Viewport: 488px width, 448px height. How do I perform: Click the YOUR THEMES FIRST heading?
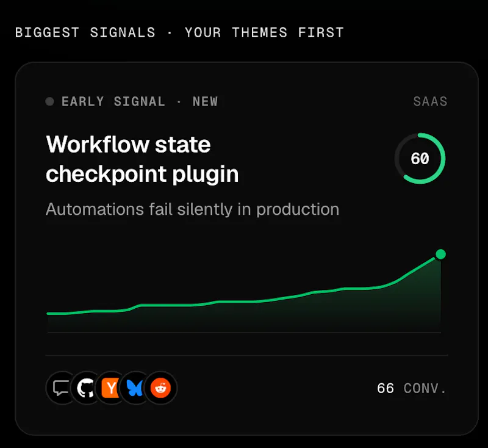coord(264,32)
